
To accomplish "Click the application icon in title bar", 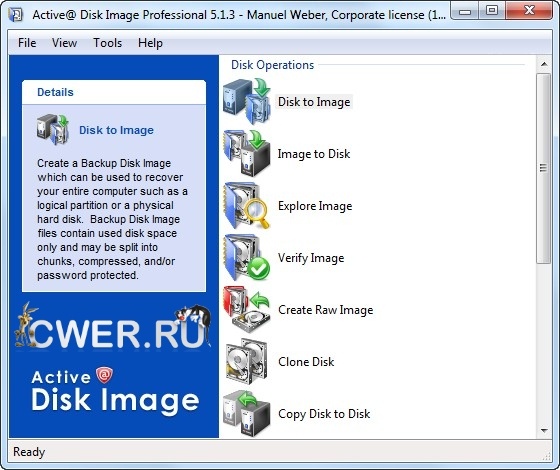I will (x=15, y=15).
